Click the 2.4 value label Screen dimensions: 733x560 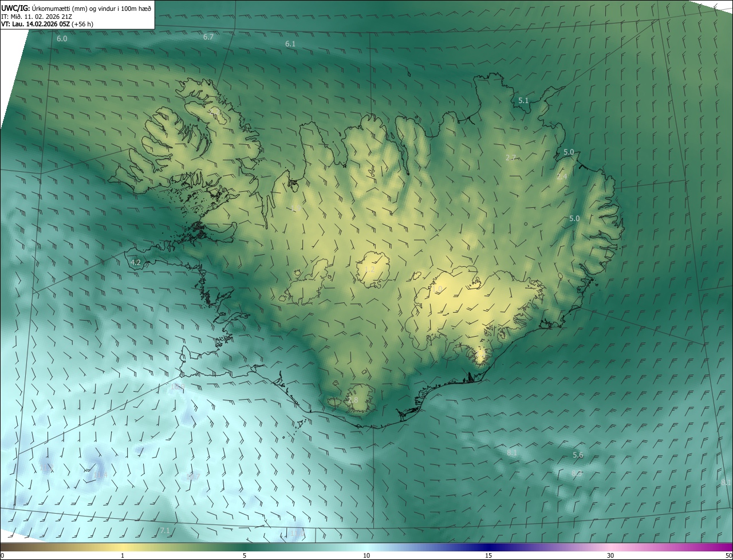tap(562, 176)
